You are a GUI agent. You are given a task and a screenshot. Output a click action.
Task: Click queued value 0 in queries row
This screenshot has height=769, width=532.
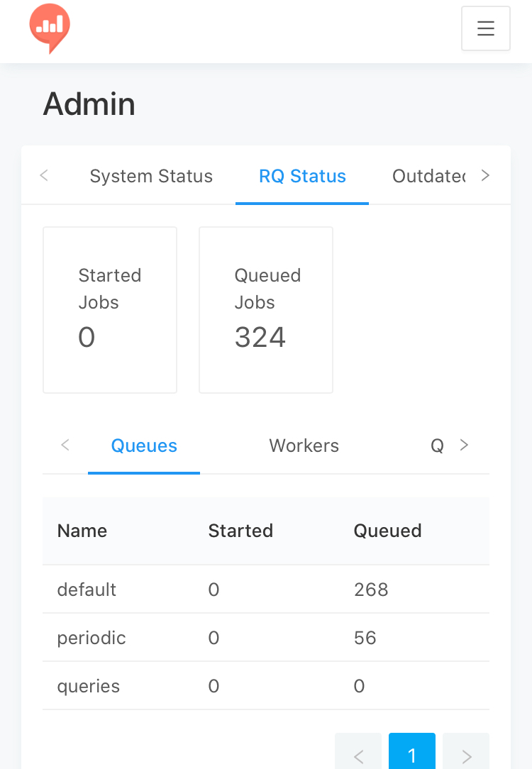360,686
